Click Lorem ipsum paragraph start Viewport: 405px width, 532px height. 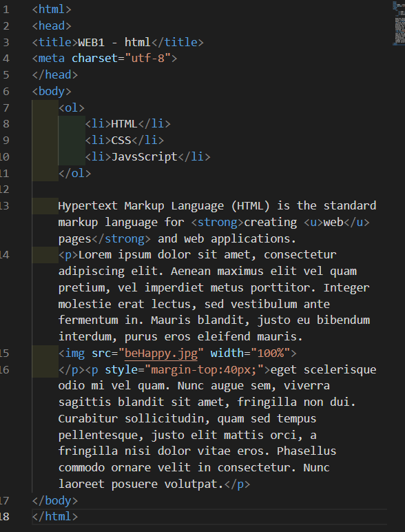[x=94, y=255]
